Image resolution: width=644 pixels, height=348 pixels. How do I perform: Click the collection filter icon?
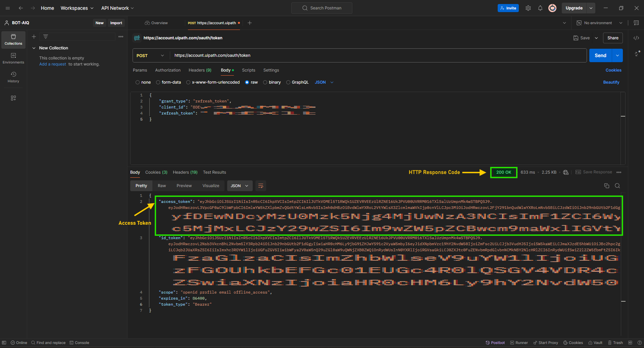pos(46,37)
